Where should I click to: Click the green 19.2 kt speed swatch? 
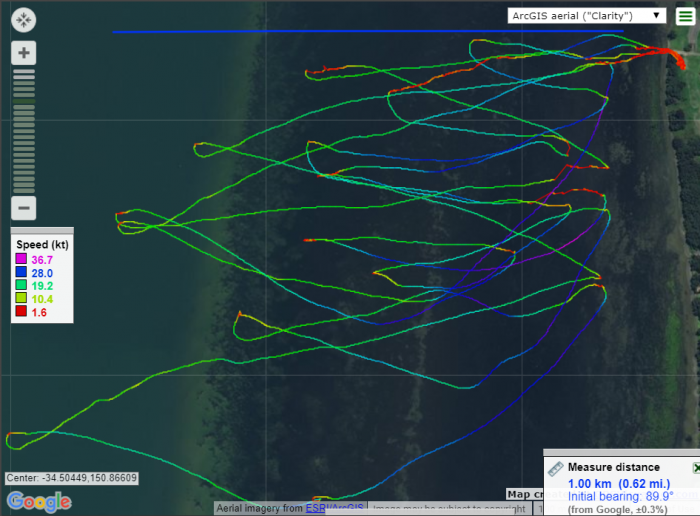(x=21, y=286)
